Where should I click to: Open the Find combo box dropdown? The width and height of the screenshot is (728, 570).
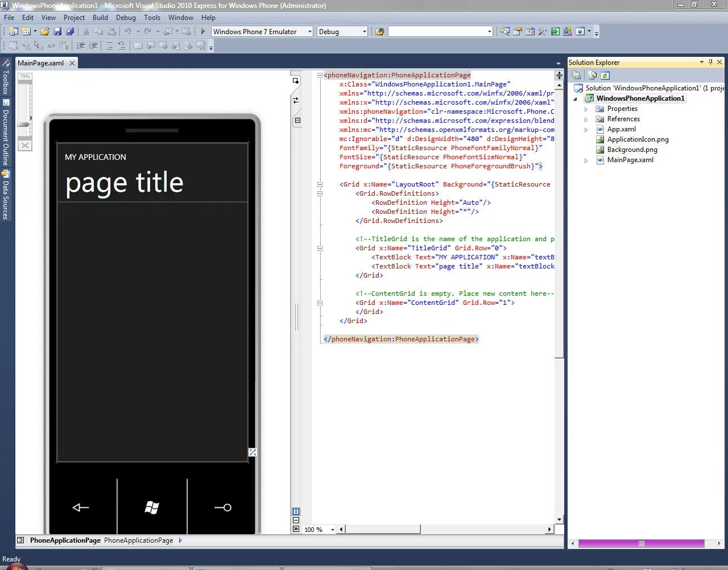[x=490, y=32]
